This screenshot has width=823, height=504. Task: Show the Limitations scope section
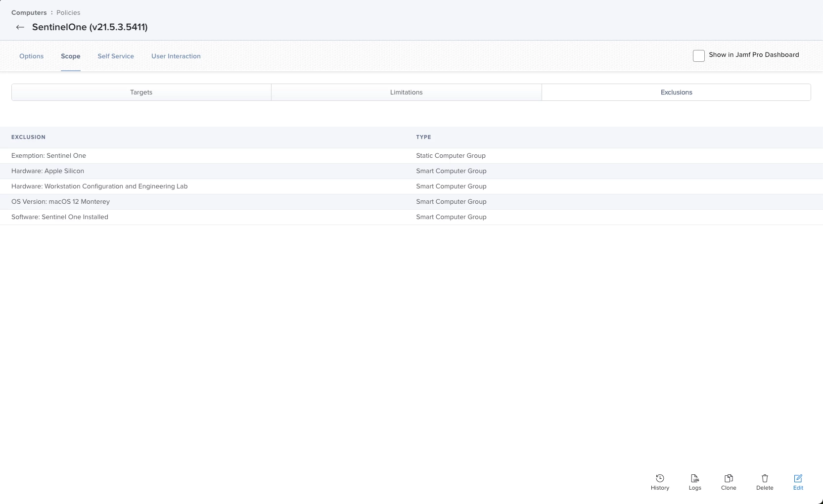(x=407, y=92)
